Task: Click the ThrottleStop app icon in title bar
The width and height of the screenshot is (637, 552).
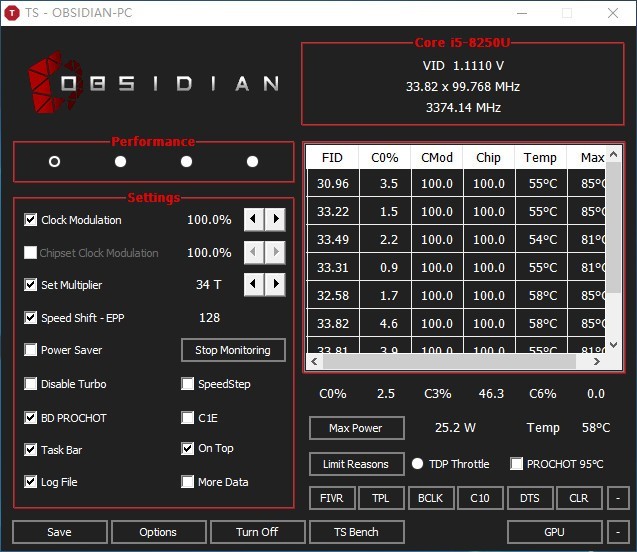Action: [x=13, y=13]
